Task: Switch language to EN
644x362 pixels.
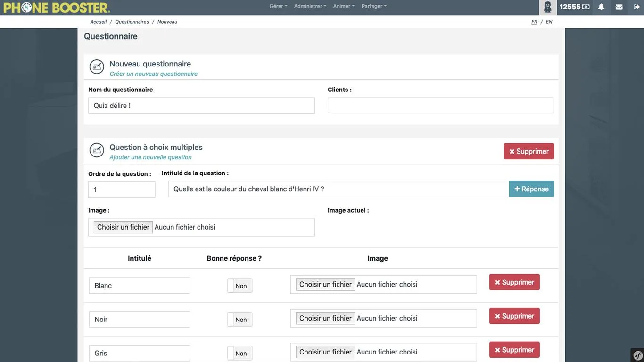Action: click(549, 22)
